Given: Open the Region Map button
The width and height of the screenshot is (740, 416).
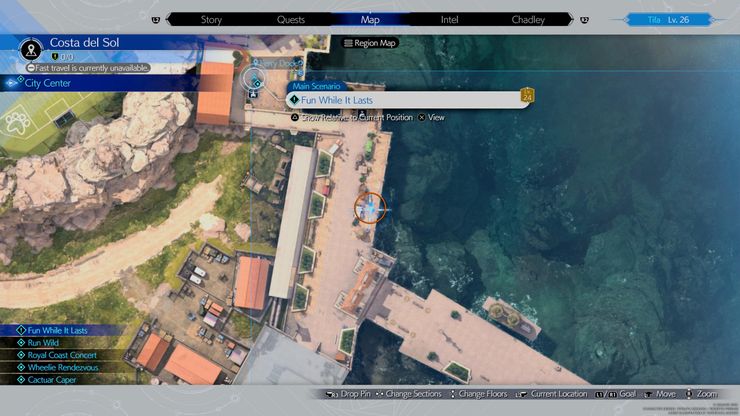Looking at the screenshot, I should pyautogui.click(x=370, y=43).
